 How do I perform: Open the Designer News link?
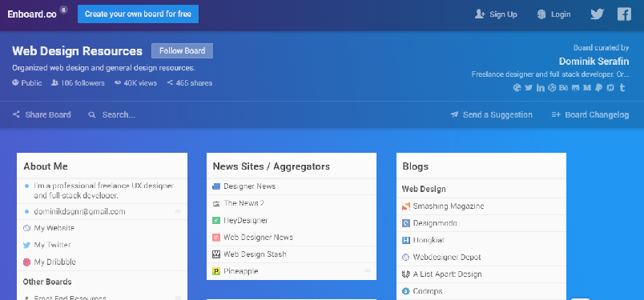249,186
